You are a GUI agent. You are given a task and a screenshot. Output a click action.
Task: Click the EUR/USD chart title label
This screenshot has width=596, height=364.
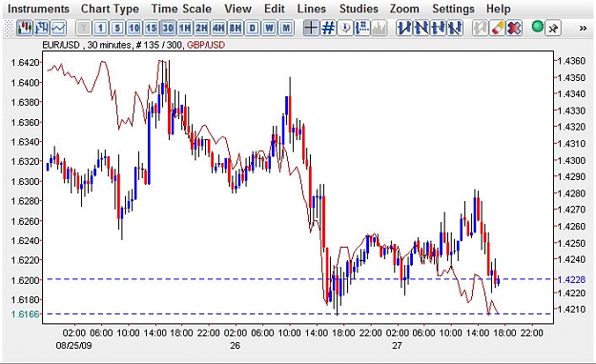tap(61, 45)
